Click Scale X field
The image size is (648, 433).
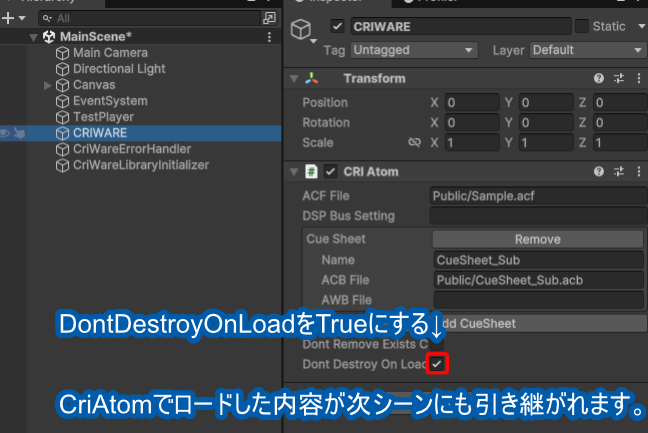click(x=472, y=143)
